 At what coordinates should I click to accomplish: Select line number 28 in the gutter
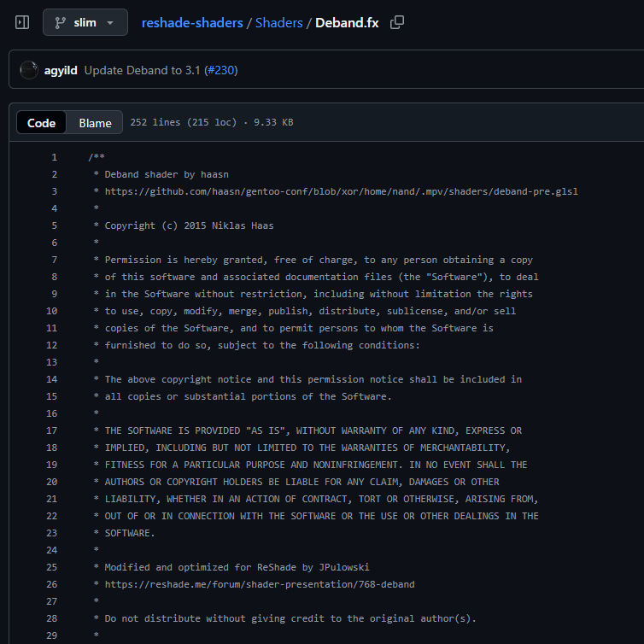coord(51,618)
